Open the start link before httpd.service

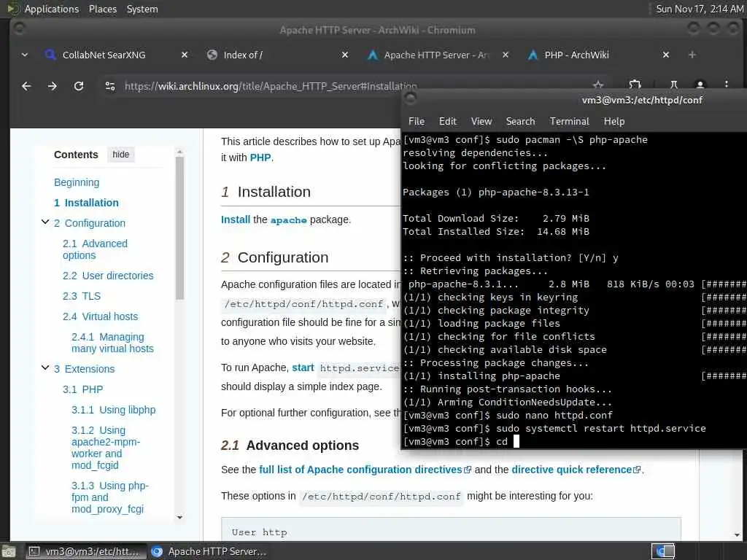click(x=303, y=367)
